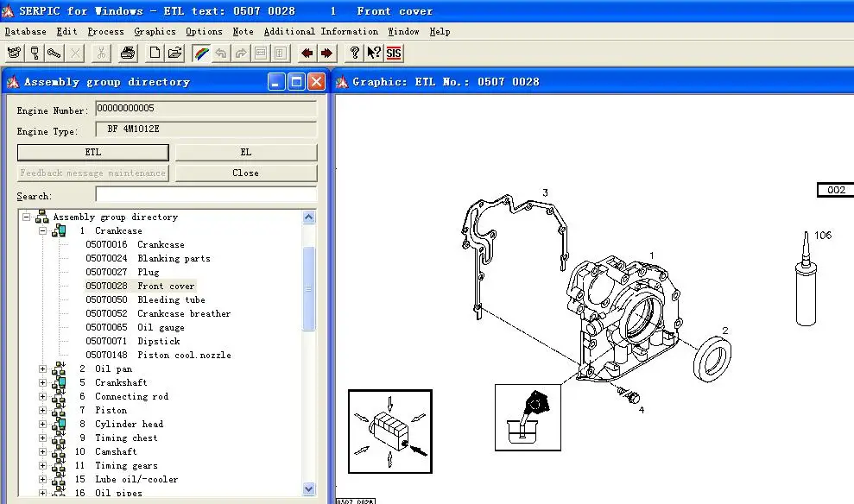The height and width of the screenshot is (504, 854).
Task: Open the SIS toolbar icon
Action: 393,53
